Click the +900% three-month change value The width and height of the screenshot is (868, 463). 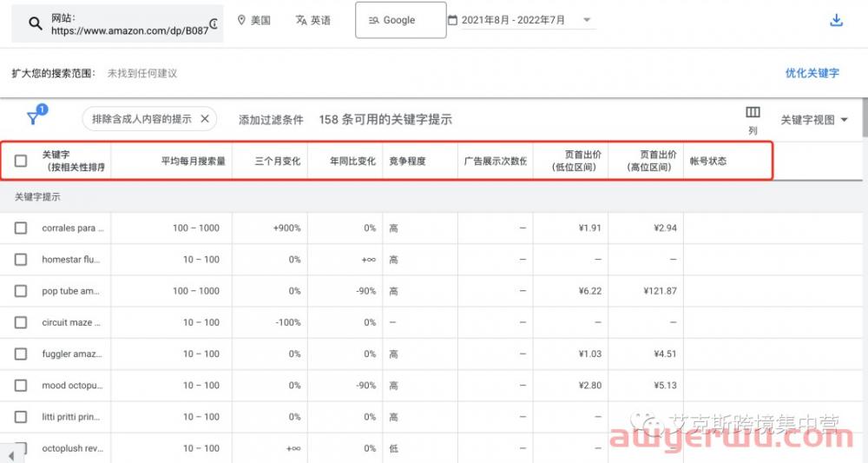pyautogui.click(x=286, y=228)
